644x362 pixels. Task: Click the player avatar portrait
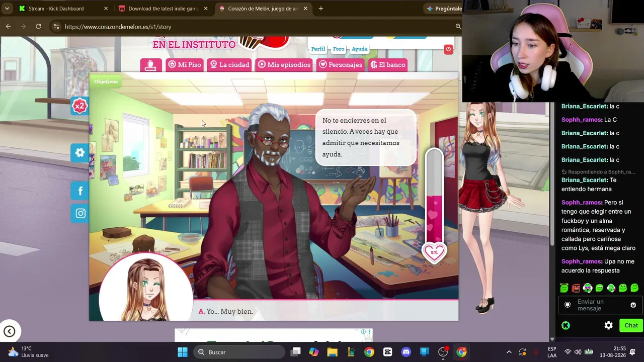click(146, 287)
